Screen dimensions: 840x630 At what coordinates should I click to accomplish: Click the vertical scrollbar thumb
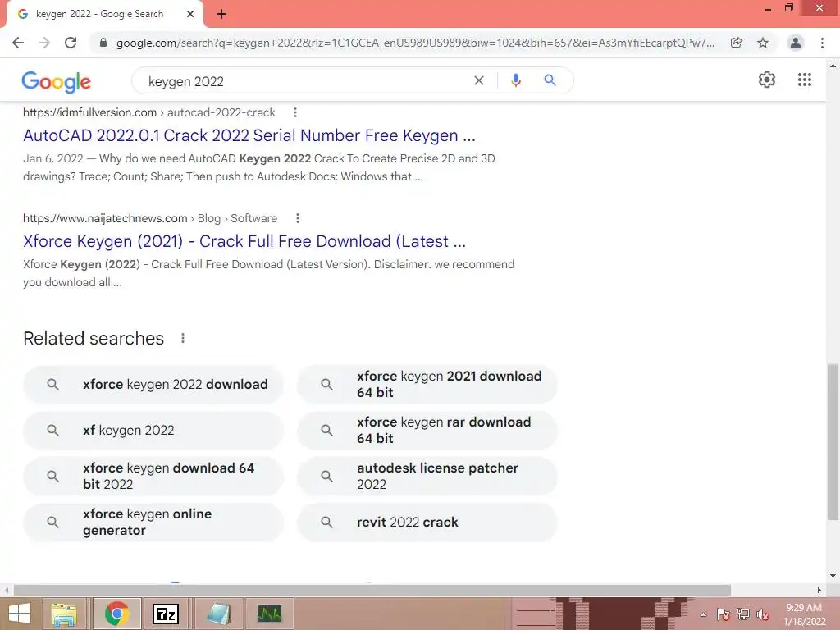833,442
